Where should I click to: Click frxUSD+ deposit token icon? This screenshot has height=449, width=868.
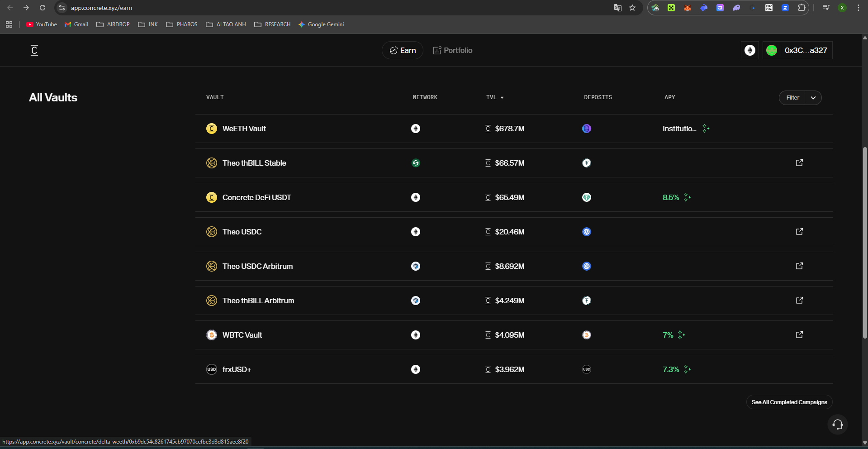tap(587, 369)
